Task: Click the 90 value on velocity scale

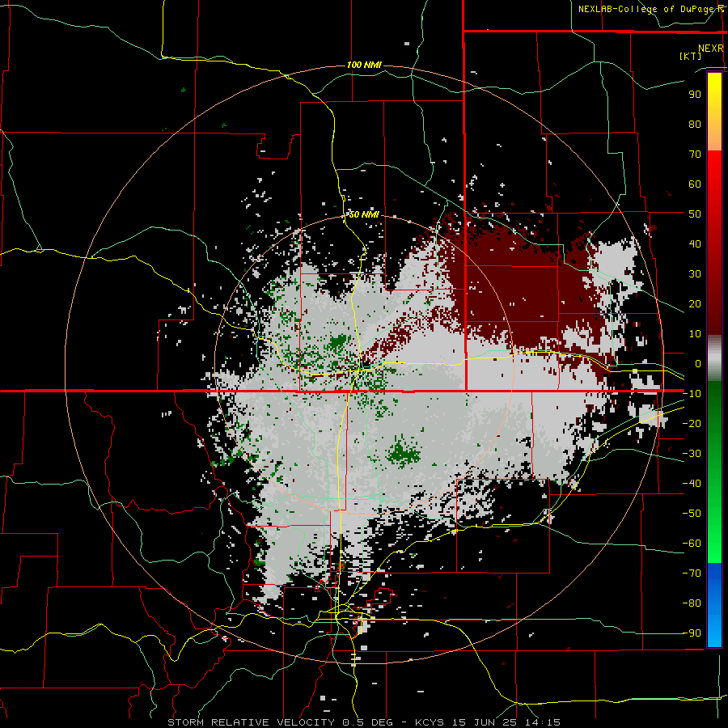Action: click(695, 95)
